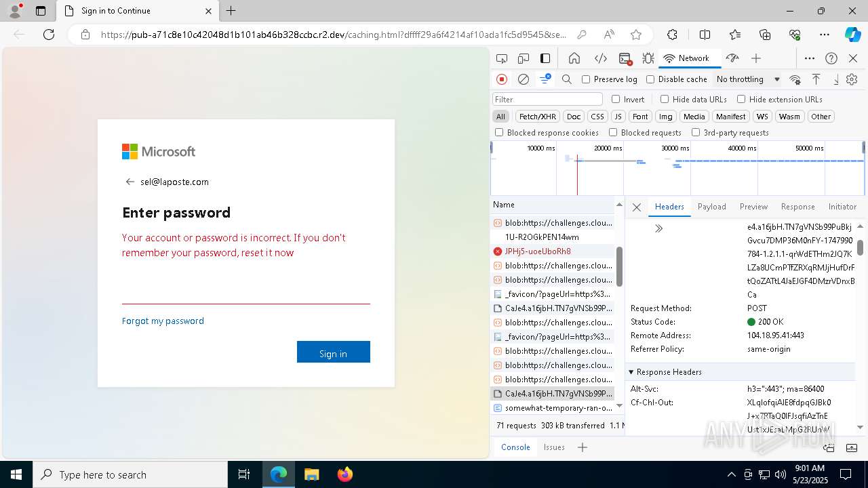Switch to the Response tab
Viewport: 868px width, 488px height.
tap(797, 207)
